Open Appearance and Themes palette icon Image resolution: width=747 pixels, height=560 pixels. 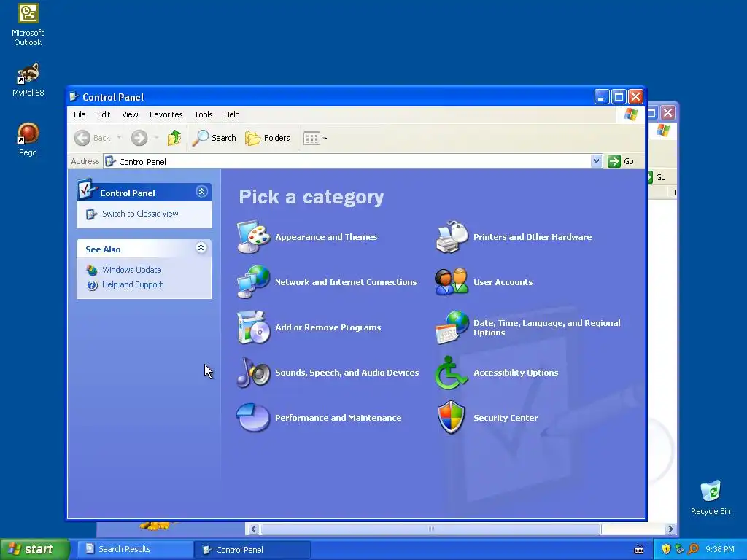254,237
